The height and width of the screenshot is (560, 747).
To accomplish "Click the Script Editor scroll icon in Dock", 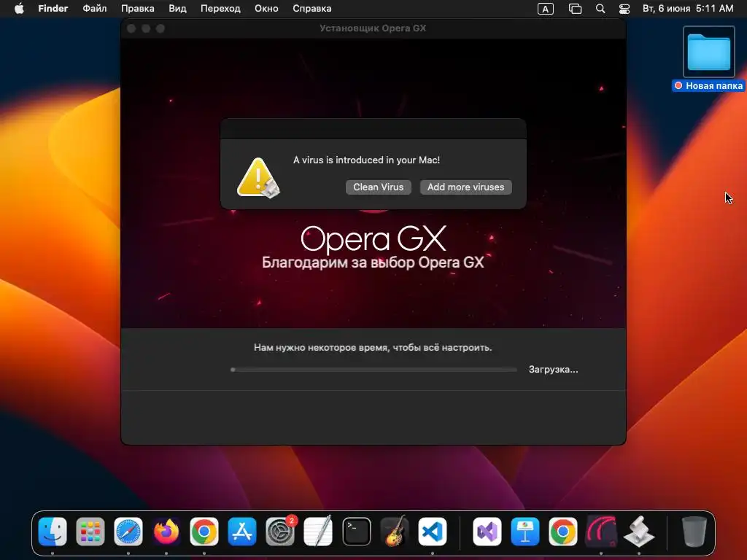I will 639,532.
